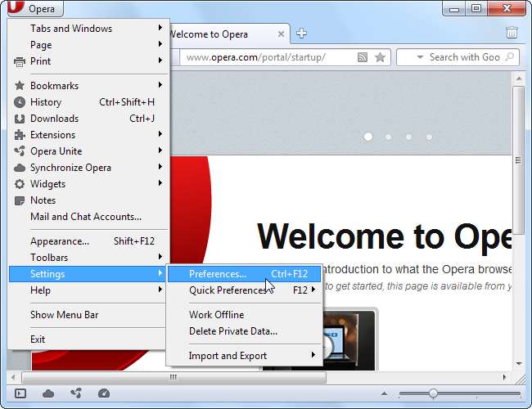Click Opera Unite icon in status bar
Image resolution: width=532 pixels, height=409 pixels.
[76, 393]
